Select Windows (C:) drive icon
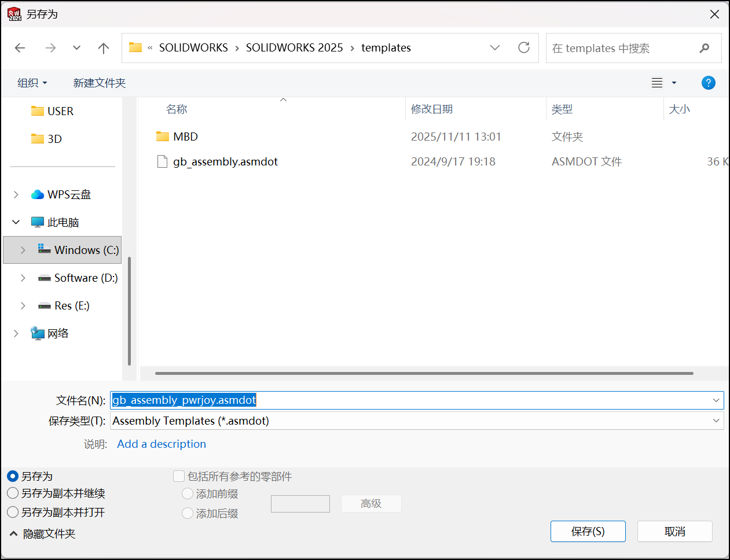Image resolution: width=730 pixels, height=560 pixels. coord(45,249)
